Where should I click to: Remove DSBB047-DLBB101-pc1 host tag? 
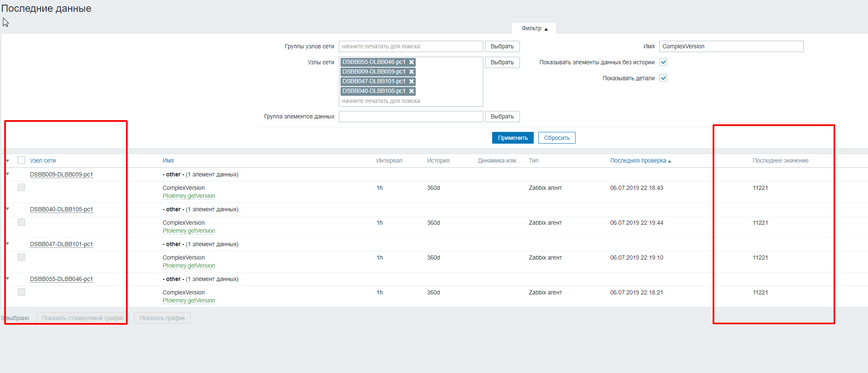pos(412,81)
